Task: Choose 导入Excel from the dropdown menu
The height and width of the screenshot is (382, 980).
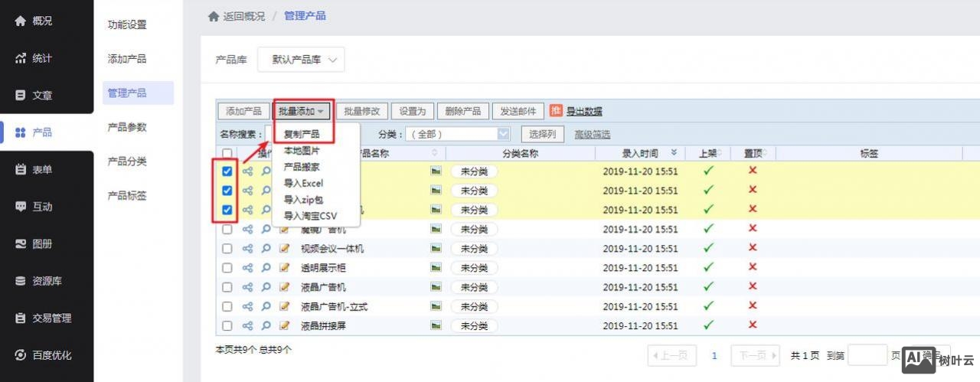Action: 303,183
